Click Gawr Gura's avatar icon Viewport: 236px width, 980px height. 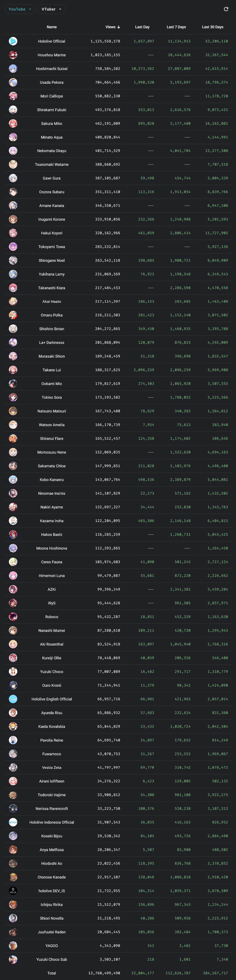[x=13, y=178]
